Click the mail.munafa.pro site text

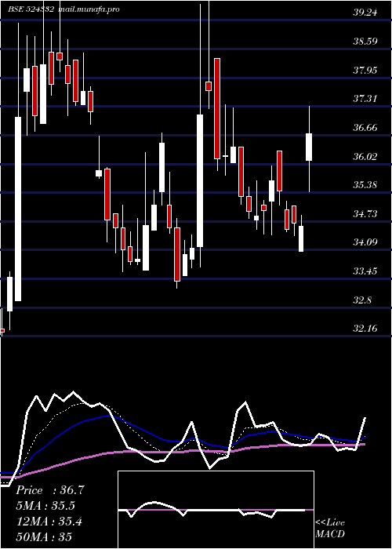pyautogui.click(x=88, y=9)
